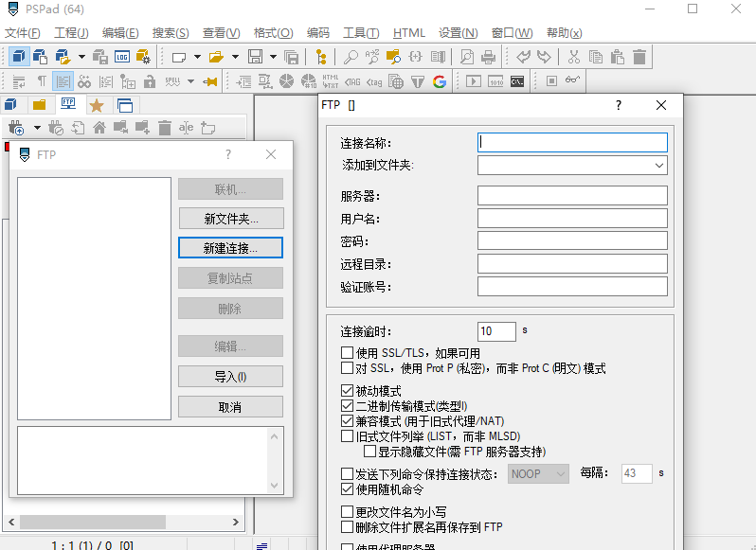
Task: Click the FTP home directory icon
Action: pyautogui.click(x=99, y=128)
